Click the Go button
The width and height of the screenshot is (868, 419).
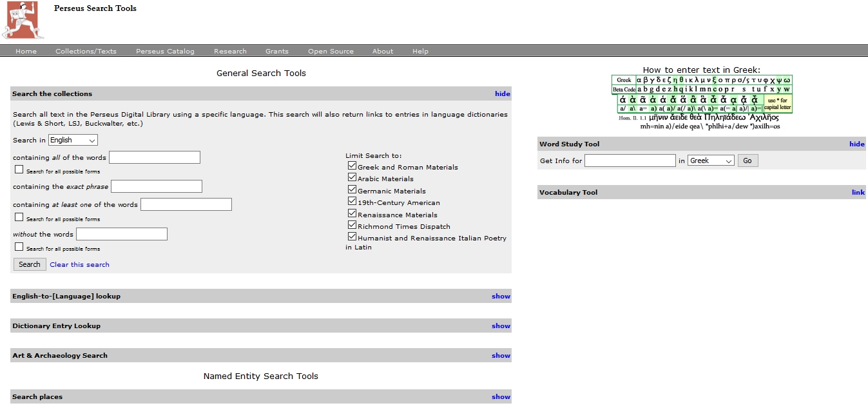(747, 161)
